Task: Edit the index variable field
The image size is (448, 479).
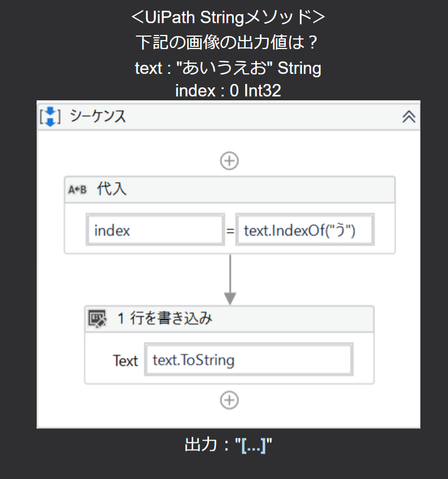Action: 155,230
